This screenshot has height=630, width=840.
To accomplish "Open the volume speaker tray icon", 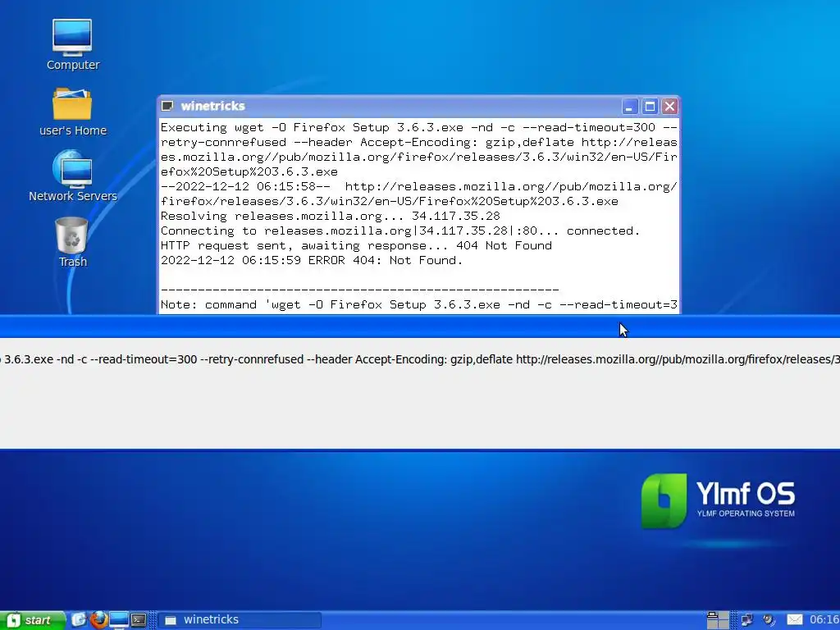I will [x=769, y=620].
